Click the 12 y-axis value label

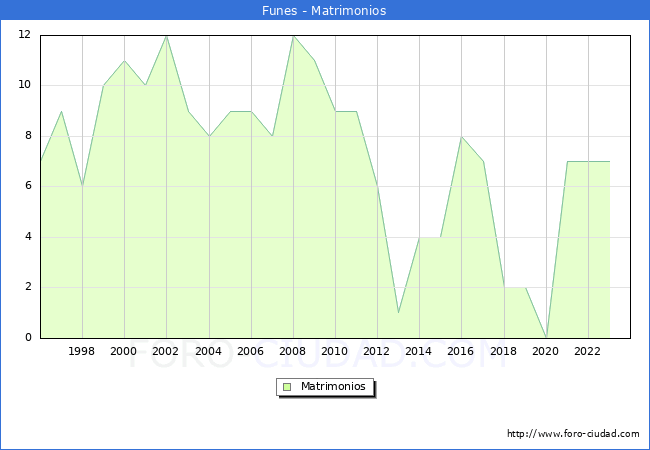pyautogui.click(x=24, y=35)
